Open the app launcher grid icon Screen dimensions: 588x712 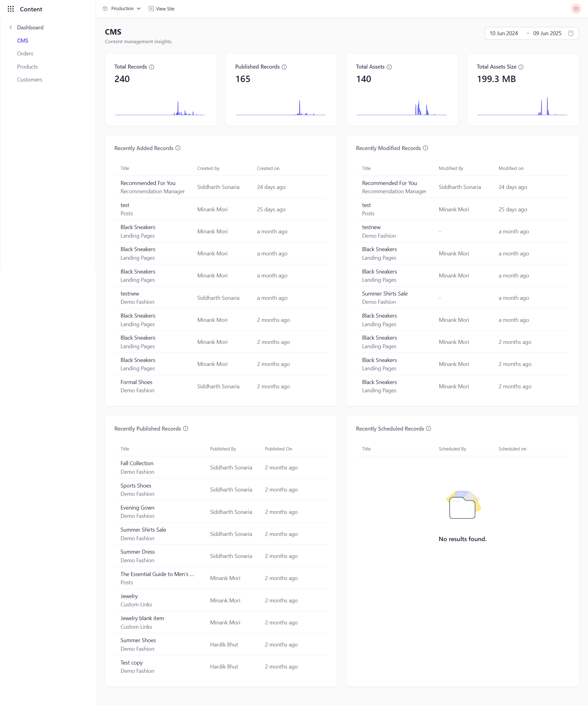tap(10, 9)
